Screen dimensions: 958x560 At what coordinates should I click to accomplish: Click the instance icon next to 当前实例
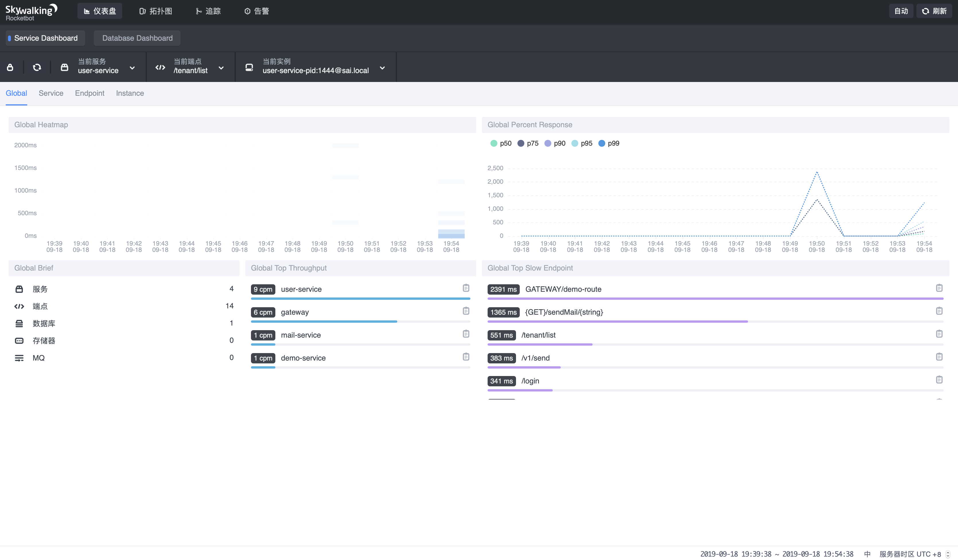[249, 67]
